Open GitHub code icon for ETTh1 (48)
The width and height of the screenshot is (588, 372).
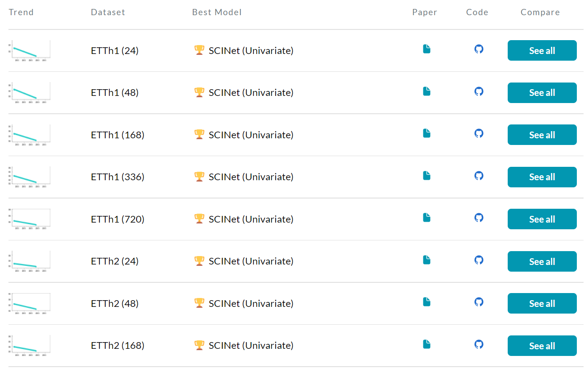[x=479, y=91]
